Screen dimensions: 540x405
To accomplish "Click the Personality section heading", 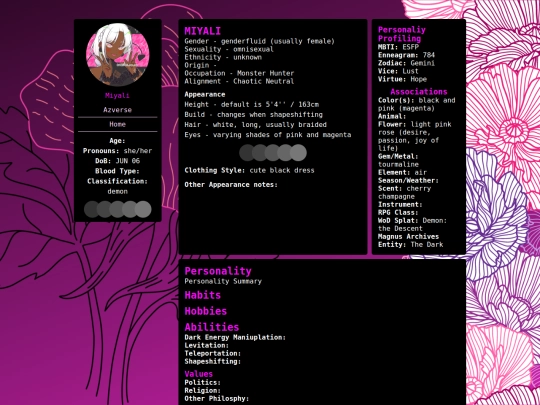I will [x=218, y=271].
